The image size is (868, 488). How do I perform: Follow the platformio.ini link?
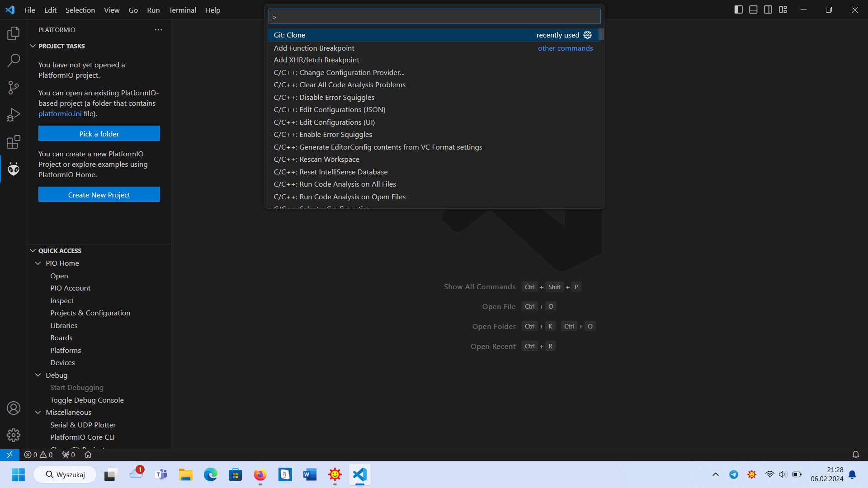[x=60, y=114]
